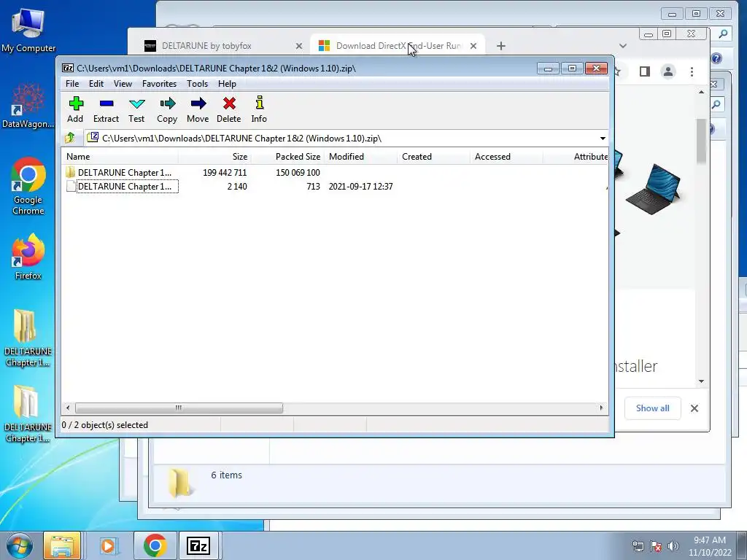
Task: Click the 7-Zip taskbar button
Action: [198, 545]
